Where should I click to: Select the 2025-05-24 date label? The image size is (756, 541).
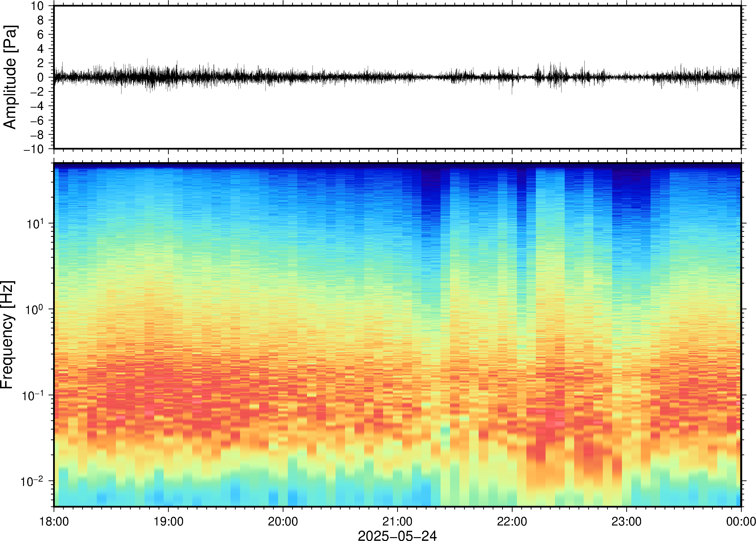pos(397,535)
